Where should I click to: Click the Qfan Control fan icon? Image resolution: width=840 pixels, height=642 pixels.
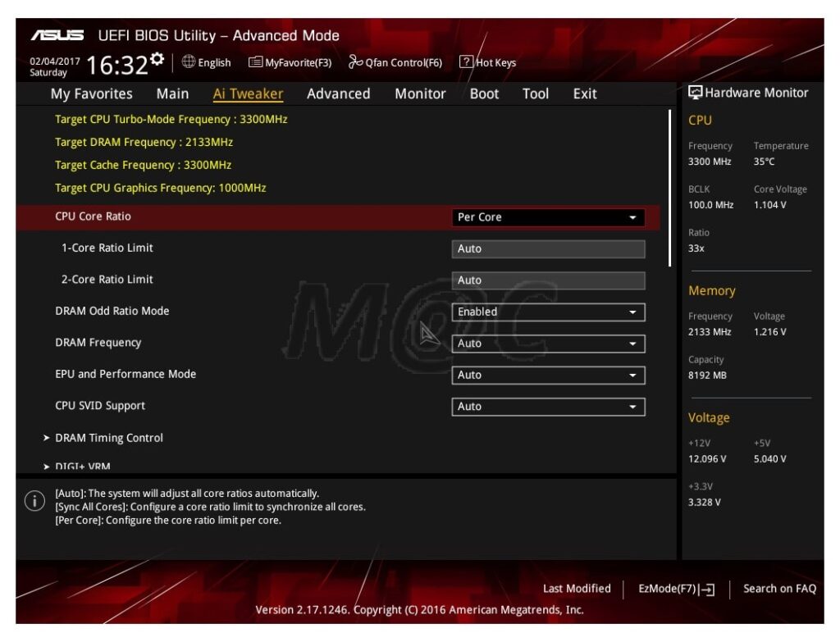coord(355,62)
